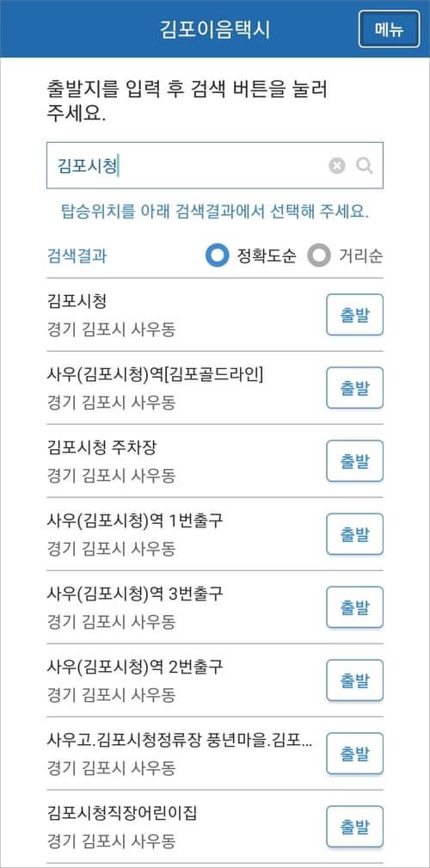Image resolution: width=430 pixels, height=868 pixels.
Task: Select the 김포시청 주차장 result title
Action: pyautogui.click(x=101, y=448)
